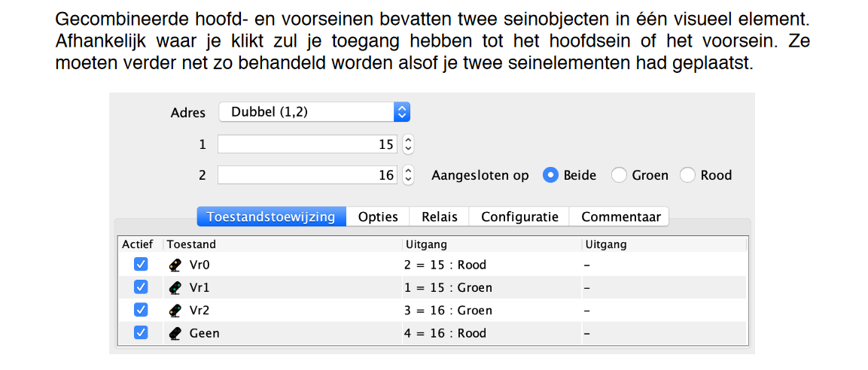Viewport: 868px width, 370px height.
Task: Choose the Rood connection option
Action: pos(687,175)
